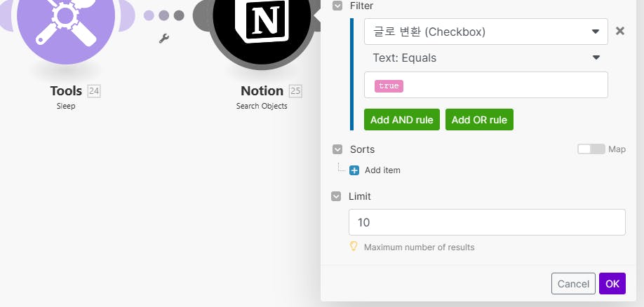
Task: Click the Limit input field
Action: (x=487, y=222)
